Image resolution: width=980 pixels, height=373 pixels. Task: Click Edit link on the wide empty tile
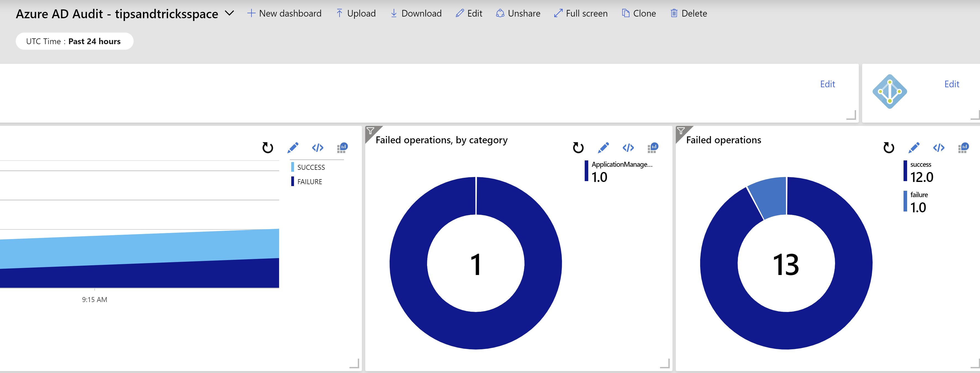click(x=827, y=84)
